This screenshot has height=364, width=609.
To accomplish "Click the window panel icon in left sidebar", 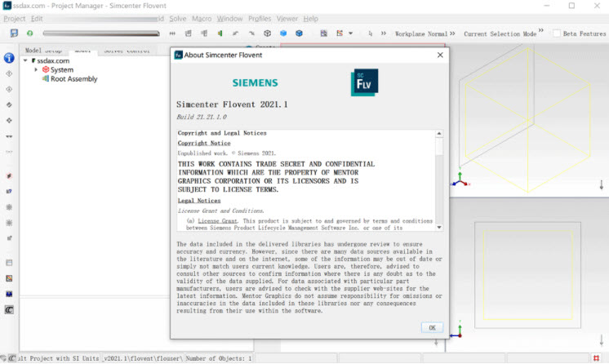I will [x=9, y=263].
